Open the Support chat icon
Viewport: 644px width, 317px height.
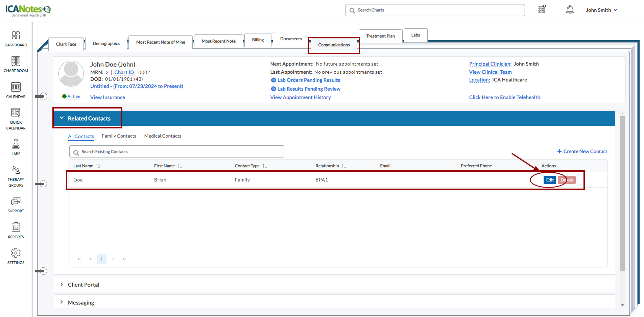(x=16, y=202)
